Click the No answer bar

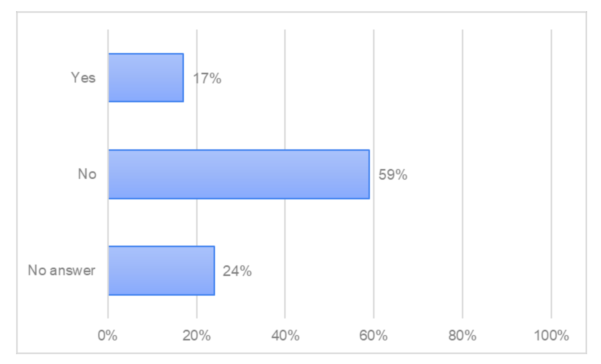162,271
